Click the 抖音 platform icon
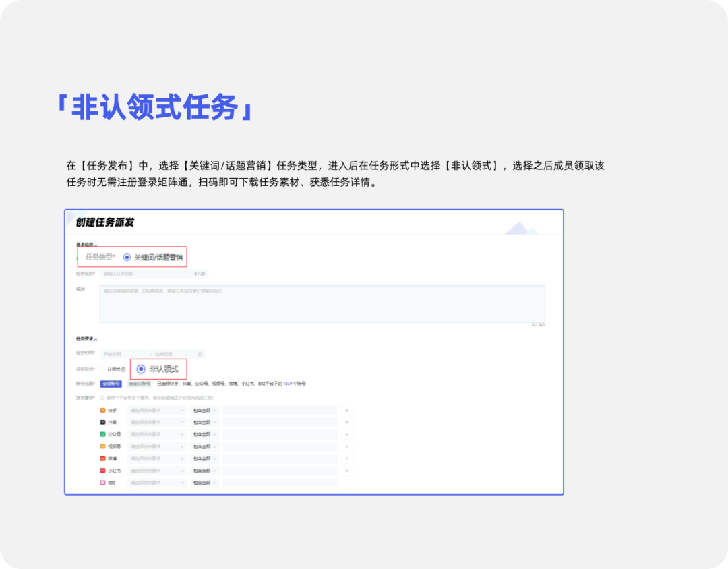This screenshot has height=569, width=728. (x=103, y=423)
